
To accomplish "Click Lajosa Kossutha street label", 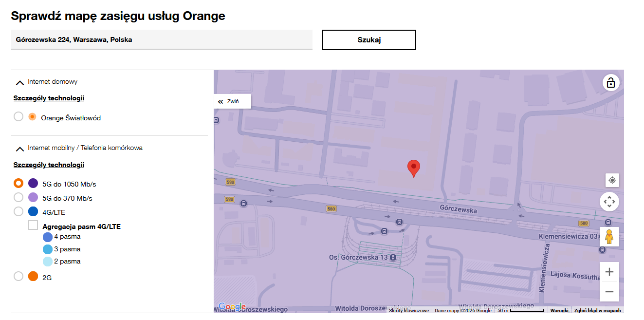I will tap(575, 275).
